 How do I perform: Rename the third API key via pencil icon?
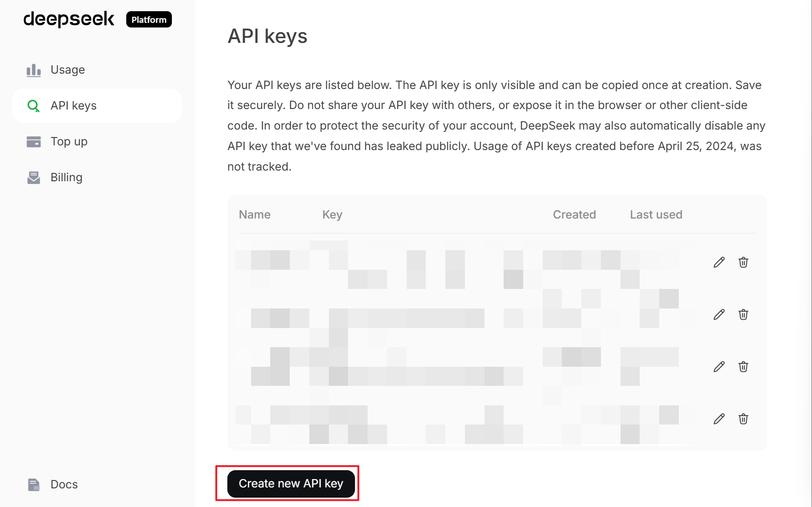point(719,367)
